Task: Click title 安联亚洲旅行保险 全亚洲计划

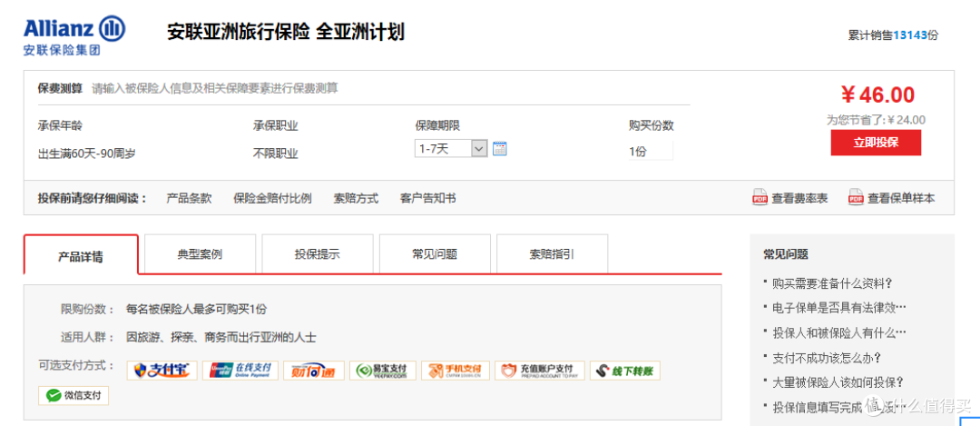Action: pos(286,31)
